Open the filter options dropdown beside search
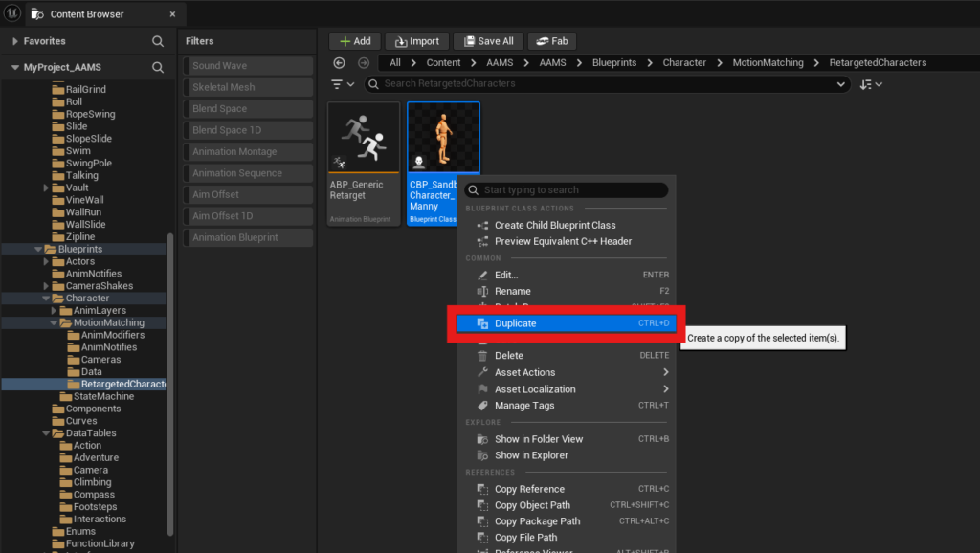Viewport: 980px width, 553px height. [x=343, y=84]
